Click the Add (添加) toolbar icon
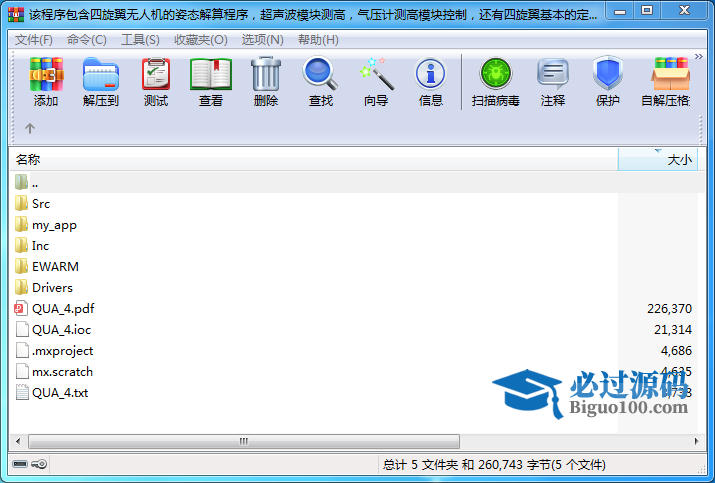 (46, 82)
